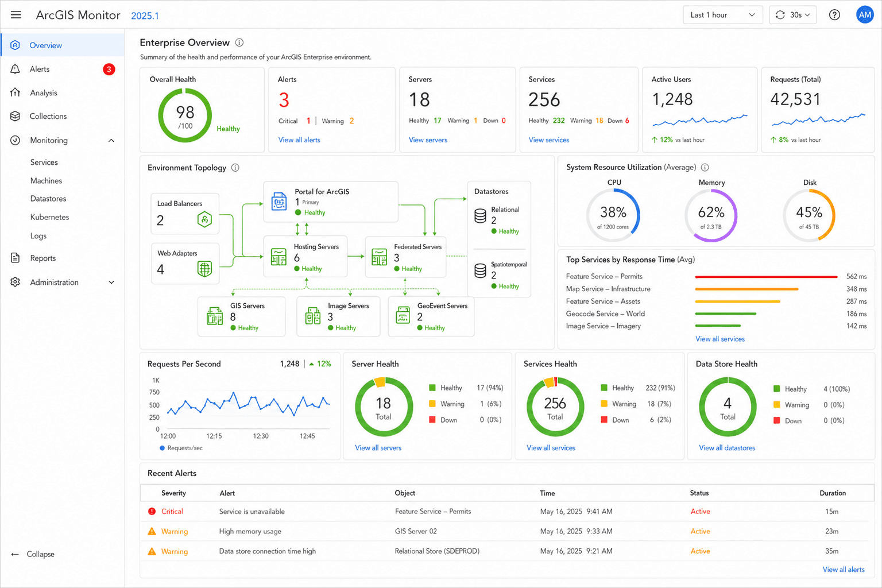Click the Monitoring gauge icon
This screenshot has height=588, width=882.
coord(16,140)
